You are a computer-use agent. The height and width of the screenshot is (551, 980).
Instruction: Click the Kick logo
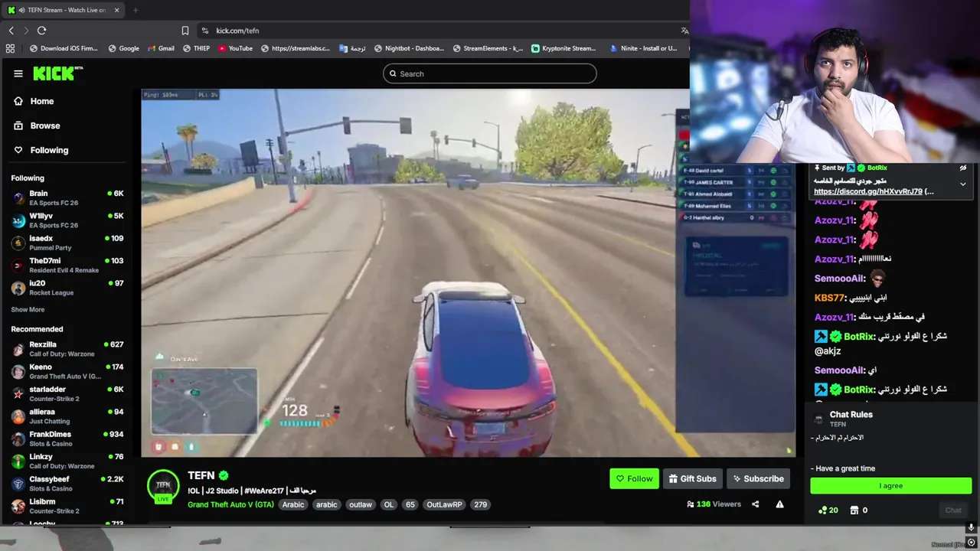coord(57,73)
